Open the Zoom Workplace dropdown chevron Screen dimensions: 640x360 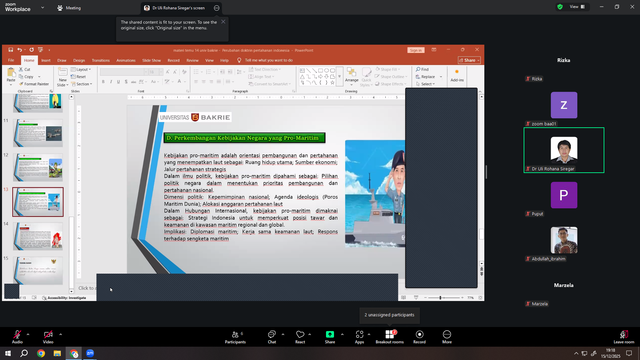[x=42, y=7]
